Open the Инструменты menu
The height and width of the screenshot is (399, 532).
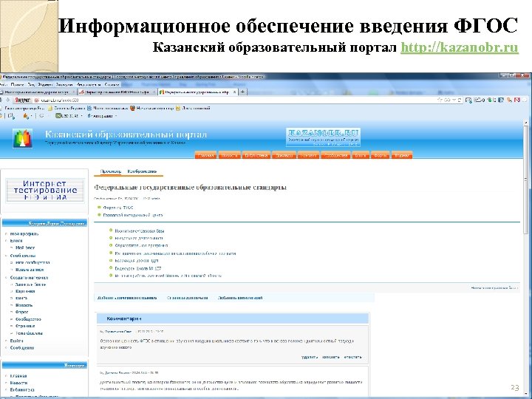pyautogui.click(x=89, y=84)
